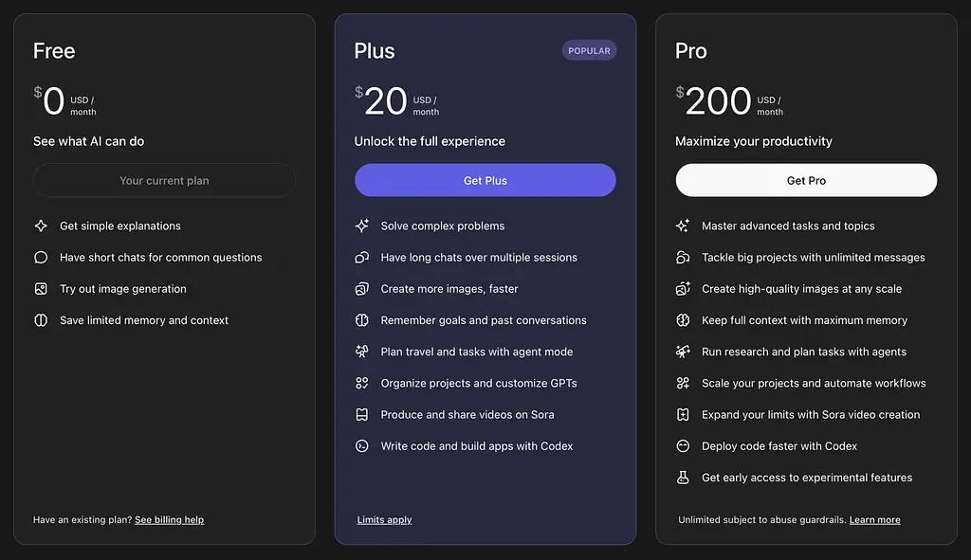Select the disabled 'Your current plan' button
The height and width of the screenshot is (560, 971).
164,180
